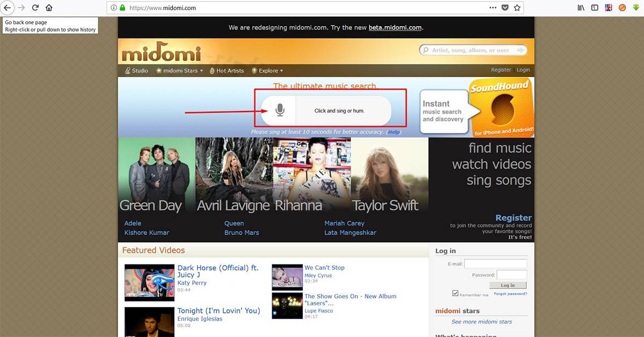Open See more midomi stars link
This screenshot has width=644, height=337.
[481, 322]
